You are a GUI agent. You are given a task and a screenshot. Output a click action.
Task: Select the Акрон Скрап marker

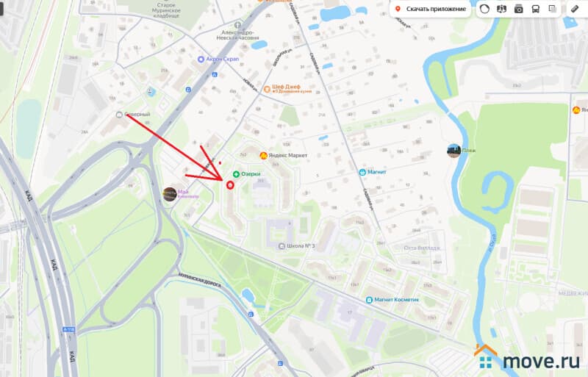tap(201, 60)
